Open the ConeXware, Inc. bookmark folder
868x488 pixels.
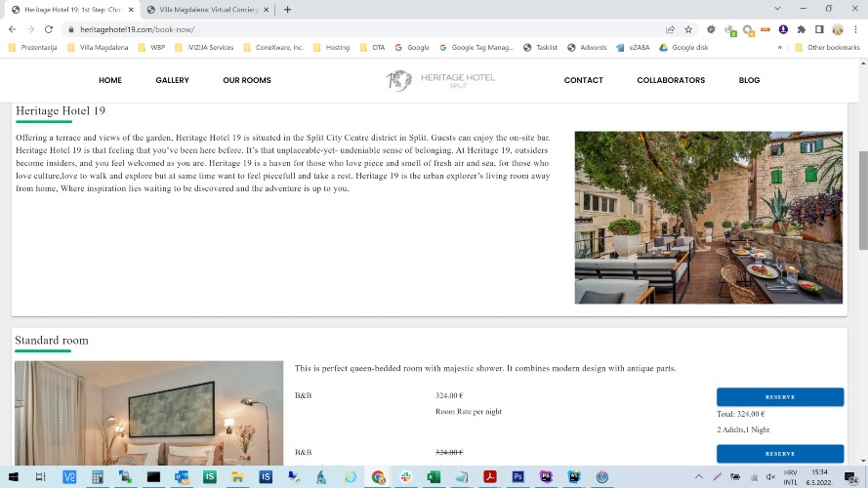273,48
